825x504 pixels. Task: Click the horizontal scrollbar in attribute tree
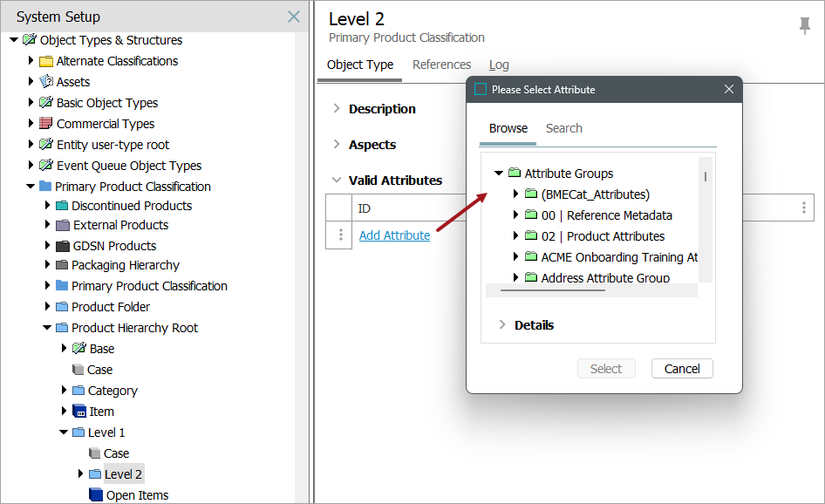click(552, 289)
